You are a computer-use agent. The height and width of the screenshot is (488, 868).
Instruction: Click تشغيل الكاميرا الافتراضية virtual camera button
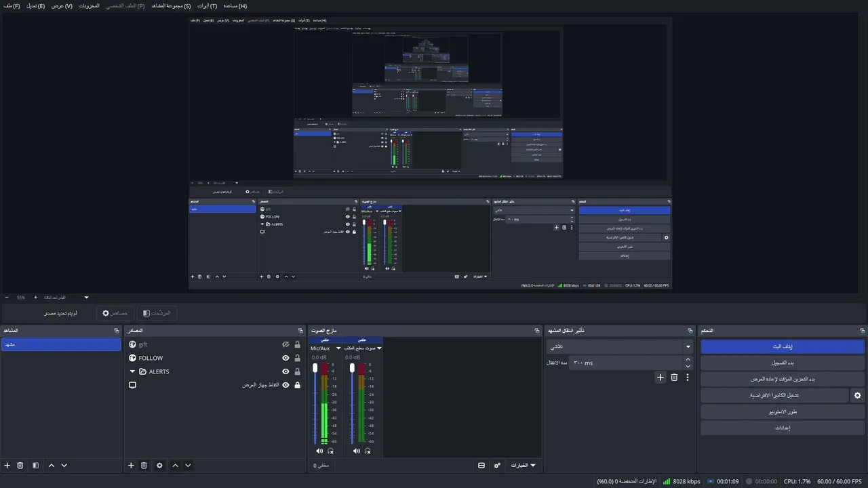point(774,395)
